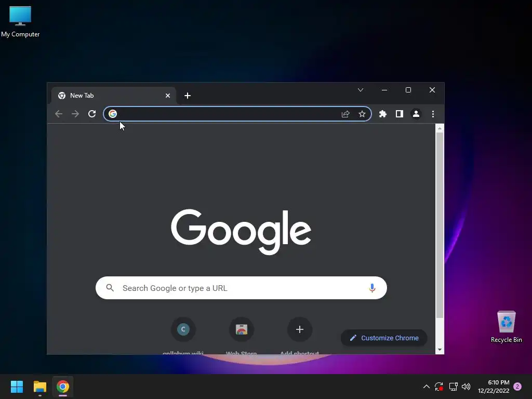Click the page scrollbar thumb
This screenshot has width=532, height=399.
[x=440, y=225]
